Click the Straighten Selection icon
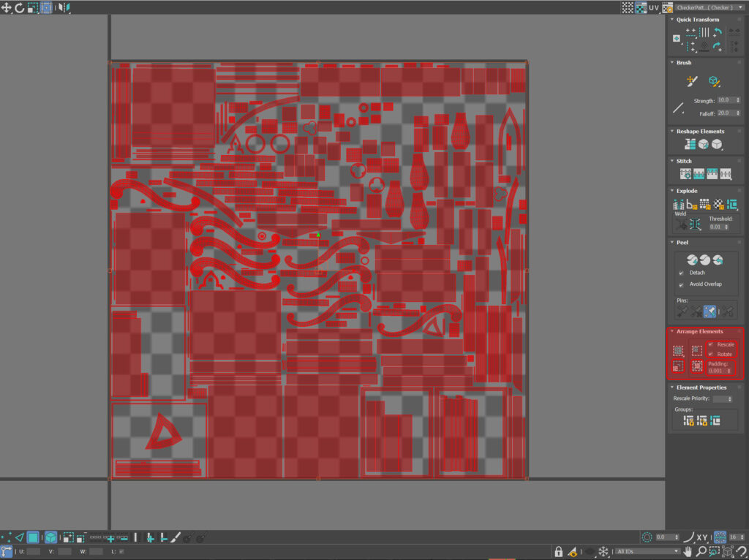Viewport: 749px width, 560px height. coord(690,144)
